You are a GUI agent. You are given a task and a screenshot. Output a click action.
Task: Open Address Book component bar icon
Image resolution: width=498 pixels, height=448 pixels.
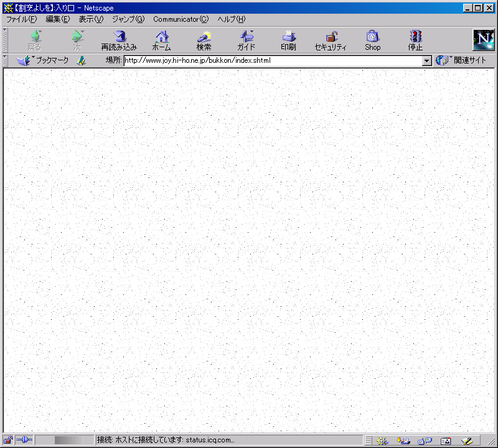[x=446, y=441]
